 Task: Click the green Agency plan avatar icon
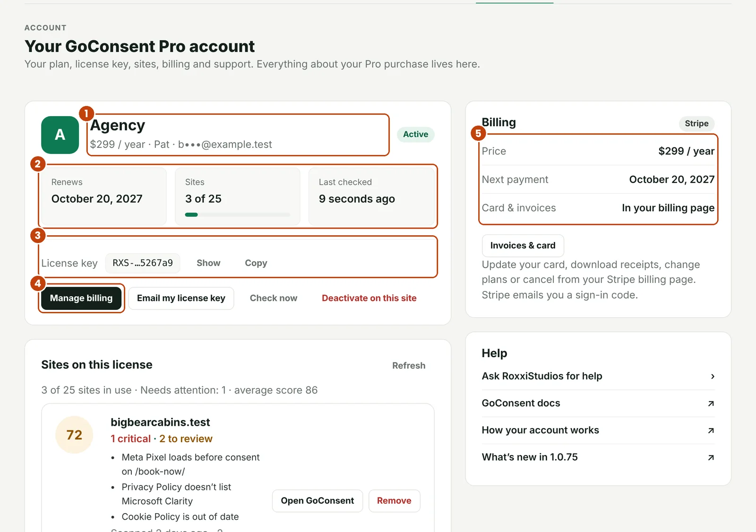click(60, 135)
